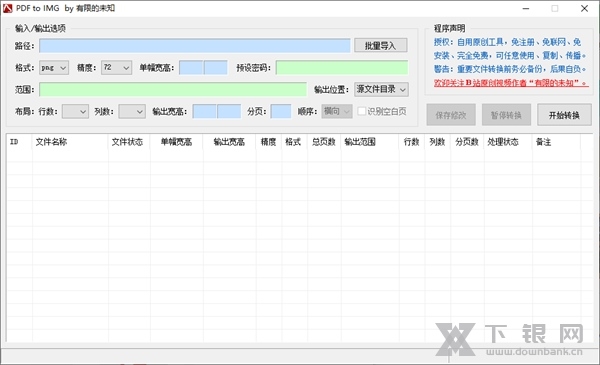Click the 输出宽高 width input box
Viewport: 600px width, 365px height.
[205, 112]
